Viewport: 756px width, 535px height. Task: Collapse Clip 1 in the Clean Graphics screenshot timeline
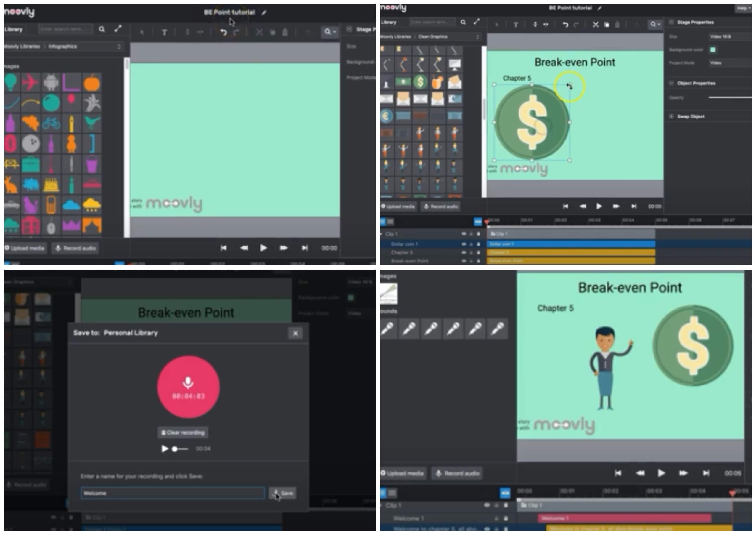click(382, 234)
